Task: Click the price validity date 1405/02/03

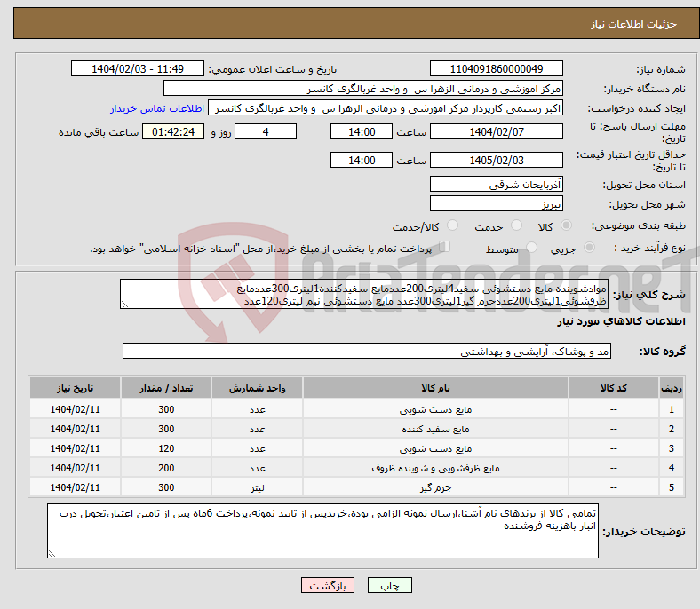Action: [x=496, y=160]
